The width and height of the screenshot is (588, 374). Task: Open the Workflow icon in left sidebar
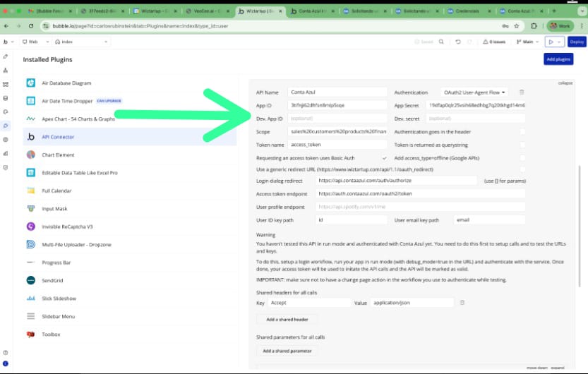point(5,70)
